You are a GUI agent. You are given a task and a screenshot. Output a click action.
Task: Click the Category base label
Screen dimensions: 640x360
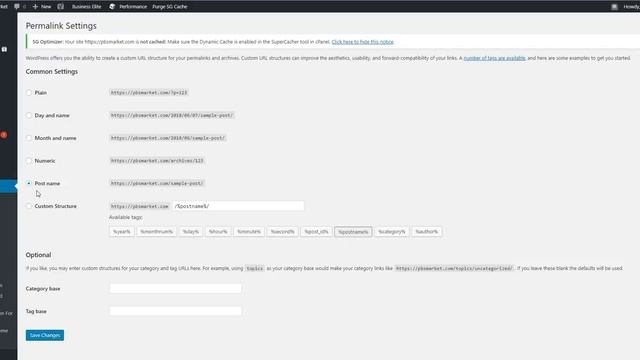click(x=43, y=289)
